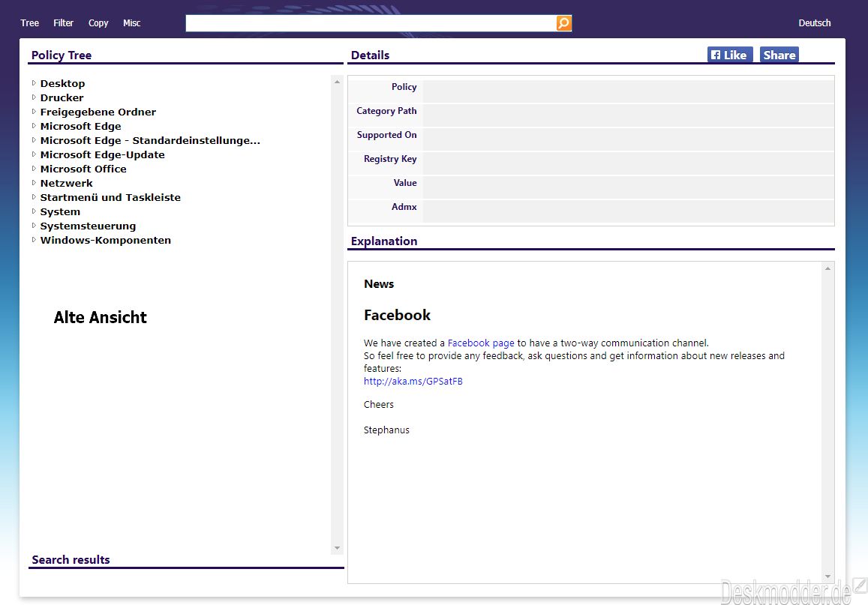The height and width of the screenshot is (605, 868).
Task: Click the Explanation heading
Action: coord(384,241)
